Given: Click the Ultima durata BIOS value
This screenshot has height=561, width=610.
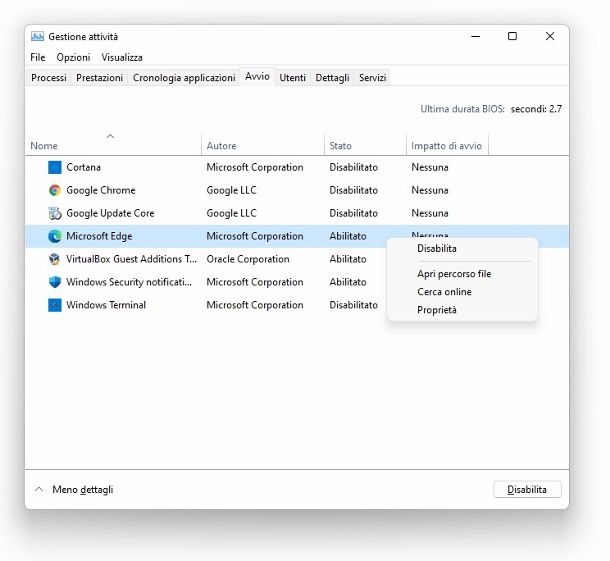Looking at the screenshot, I should coord(536,109).
